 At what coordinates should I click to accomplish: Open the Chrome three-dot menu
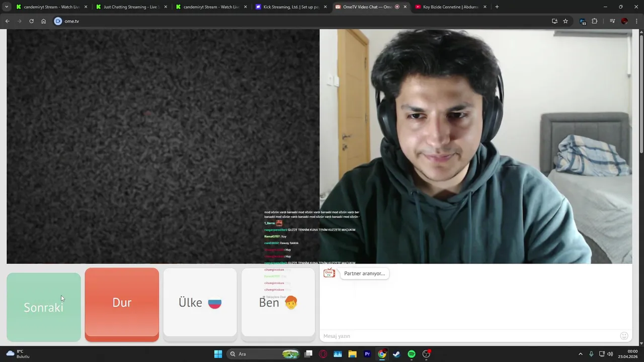[x=637, y=21]
